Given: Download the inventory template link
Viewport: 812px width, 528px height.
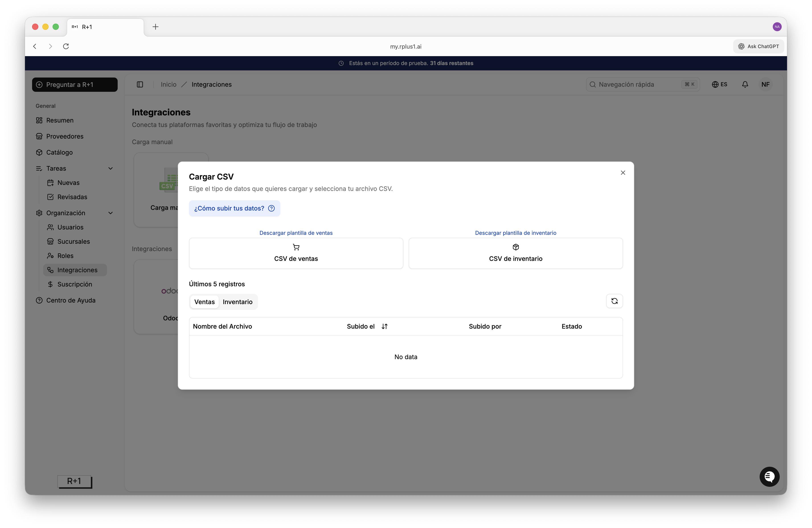Looking at the screenshot, I should pyautogui.click(x=515, y=233).
